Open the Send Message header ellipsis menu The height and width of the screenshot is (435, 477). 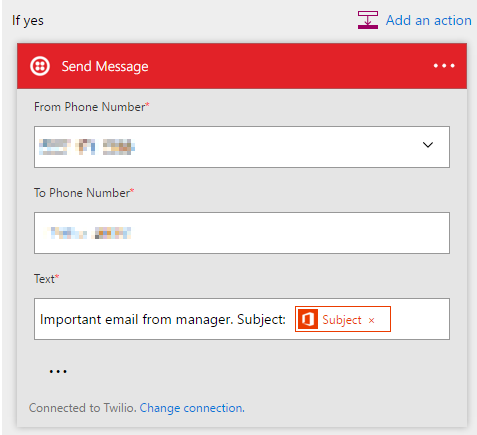tap(444, 66)
